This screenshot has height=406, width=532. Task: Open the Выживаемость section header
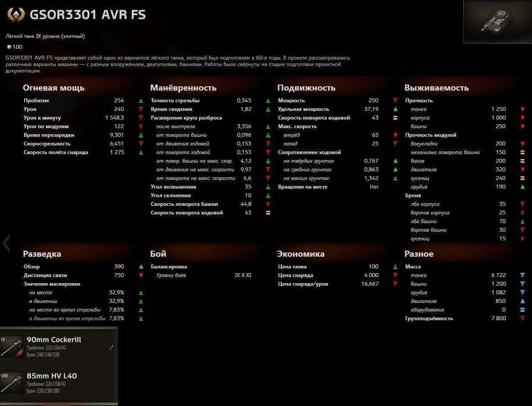[436, 88]
